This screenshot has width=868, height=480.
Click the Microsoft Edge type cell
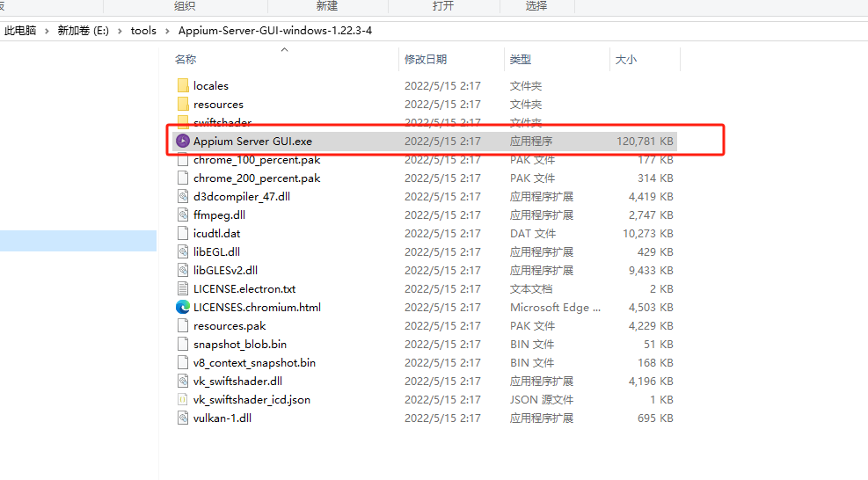coord(555,308)
